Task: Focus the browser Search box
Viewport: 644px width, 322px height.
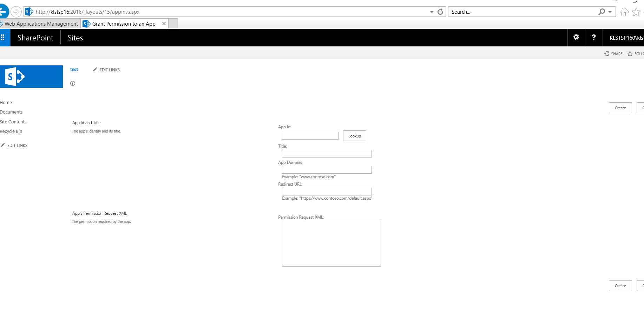Action: pyautogui.click(x=523, y=12)
